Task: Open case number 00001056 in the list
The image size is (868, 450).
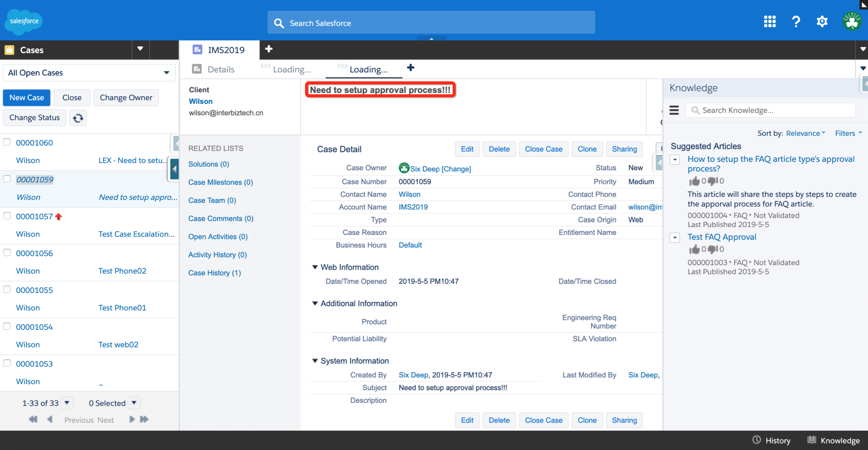Action: coord(34,253)
